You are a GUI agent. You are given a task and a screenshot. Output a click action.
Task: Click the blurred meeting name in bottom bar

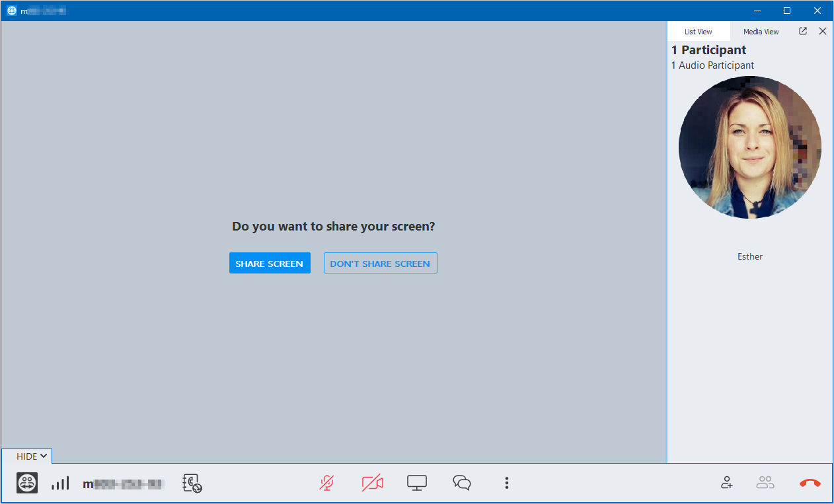pyautogui.click(x=123, y=484)
